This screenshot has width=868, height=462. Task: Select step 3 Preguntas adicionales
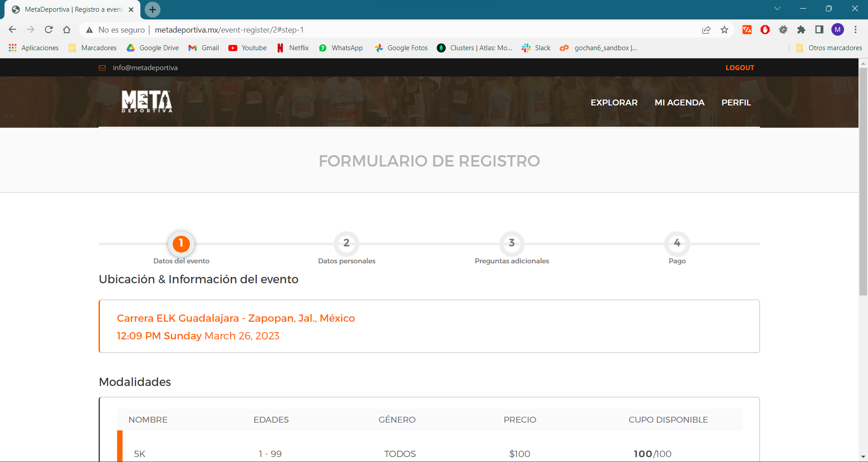coord(512,243)
